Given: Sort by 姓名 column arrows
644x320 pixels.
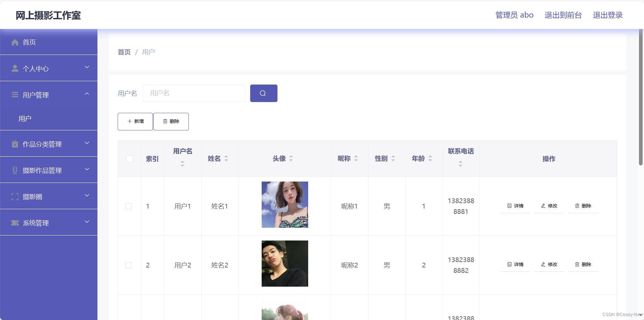Looking at the screenshot, I should pyautogui.click(x=226, y=158).
